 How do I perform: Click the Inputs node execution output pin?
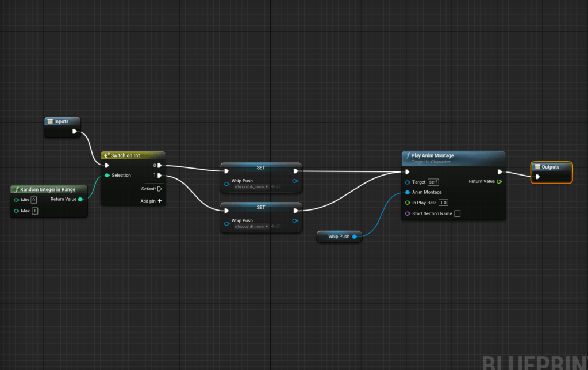click(x=75, y=131)
